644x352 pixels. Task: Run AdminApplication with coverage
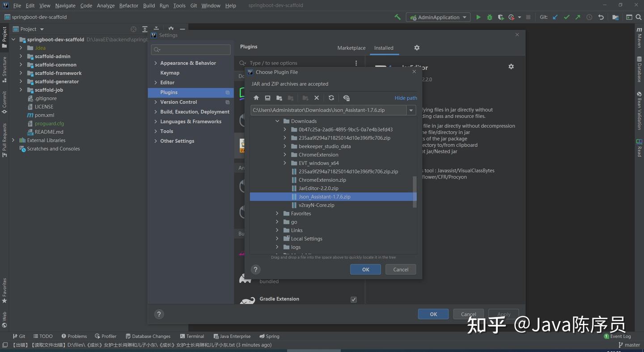pos(500,17)
